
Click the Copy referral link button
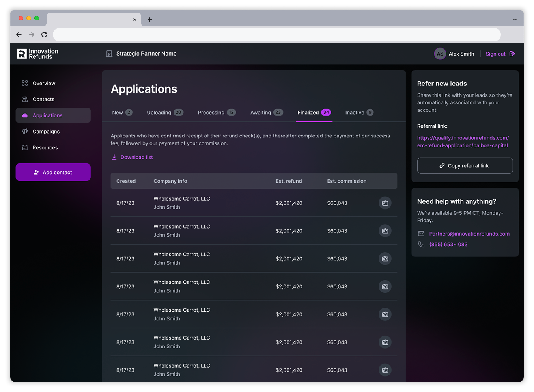465,166
